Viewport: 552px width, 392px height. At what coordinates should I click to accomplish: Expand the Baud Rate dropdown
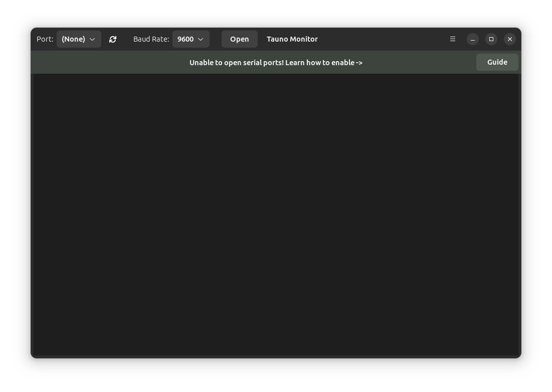[191, 39]
